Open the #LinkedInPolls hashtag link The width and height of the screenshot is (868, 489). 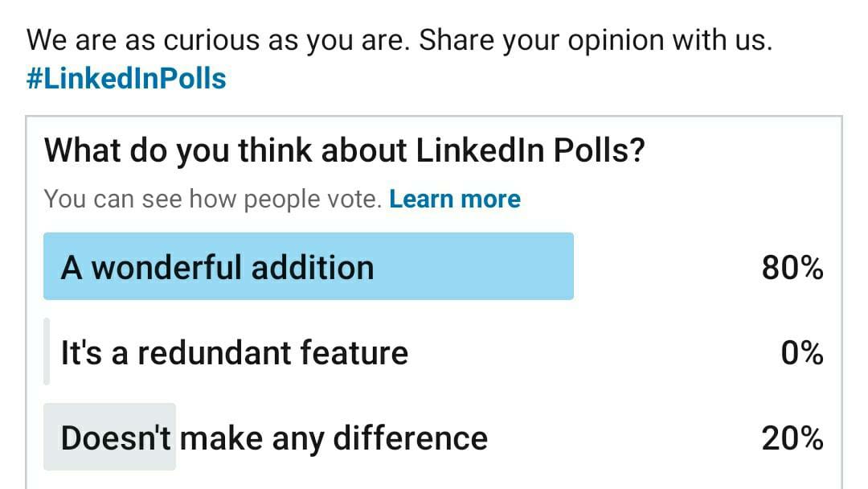[x=125, y=78]
